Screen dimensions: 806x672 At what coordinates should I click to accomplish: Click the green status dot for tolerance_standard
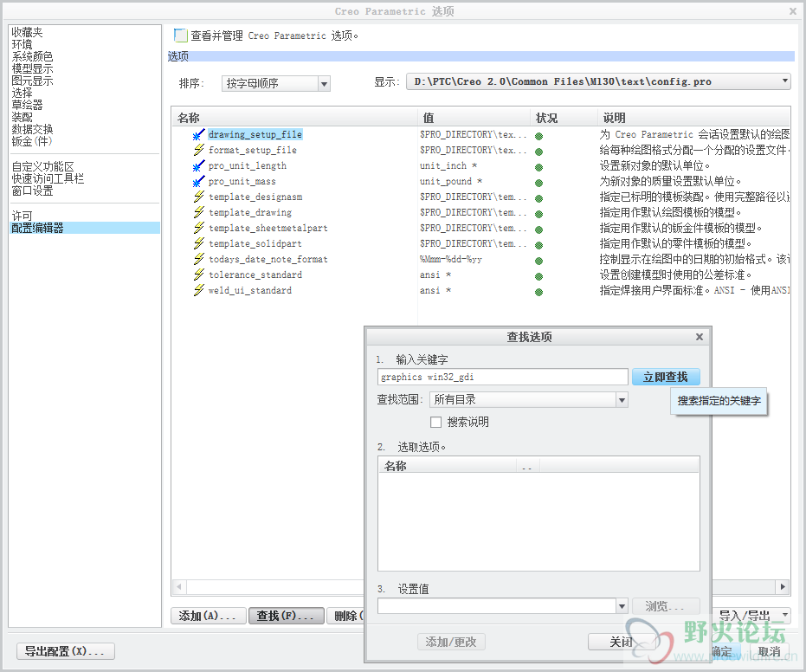[x=538, y=276]
